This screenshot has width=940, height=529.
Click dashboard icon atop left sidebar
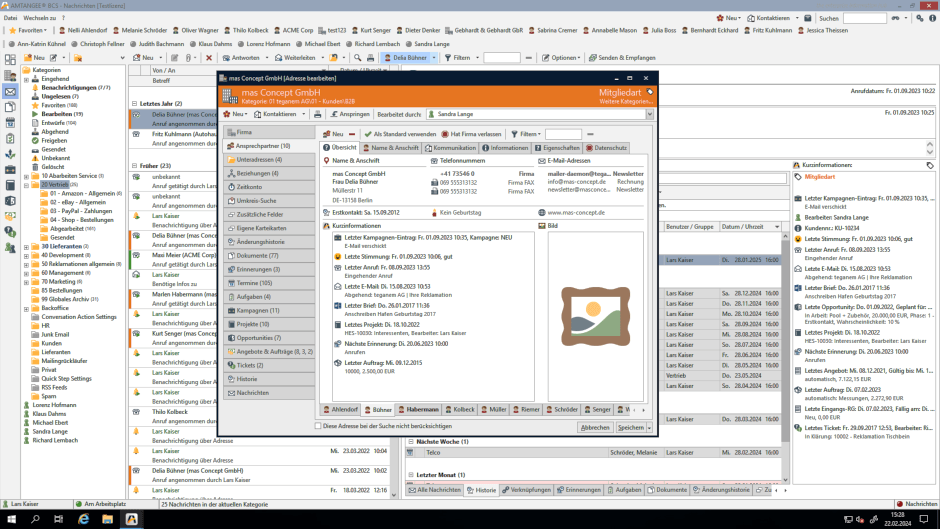(x=10, y=59)
